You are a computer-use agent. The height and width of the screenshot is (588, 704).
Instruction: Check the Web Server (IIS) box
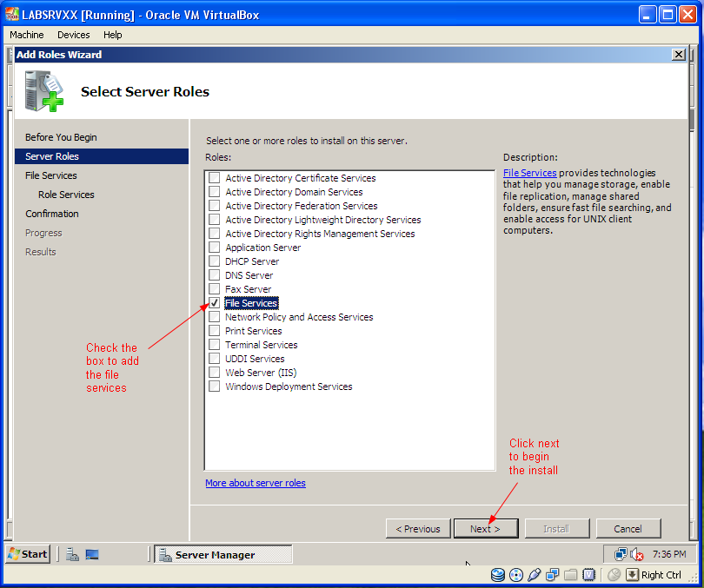coord(214,373)
